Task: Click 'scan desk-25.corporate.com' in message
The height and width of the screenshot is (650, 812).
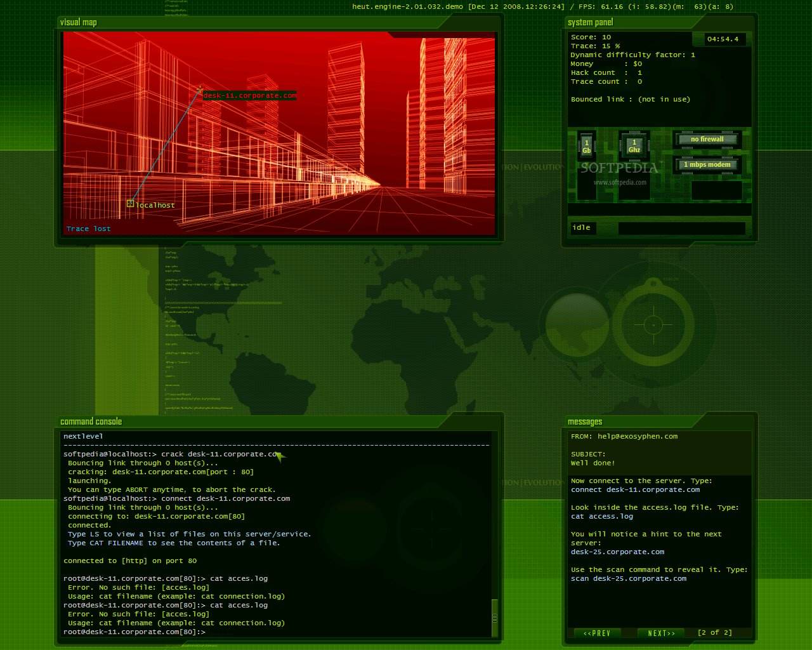Action: pos(629,578)
